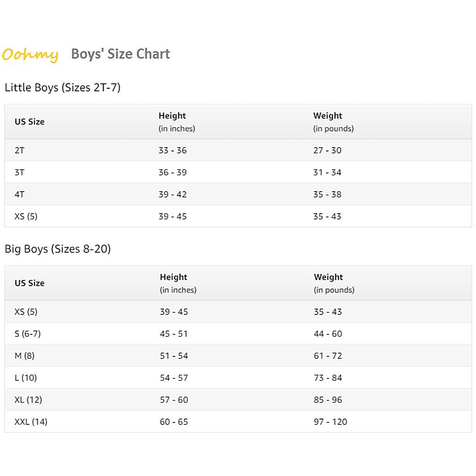Choose the L (10) size label
The height and width of the screenshot is (476, 476).
pos(26,378)
